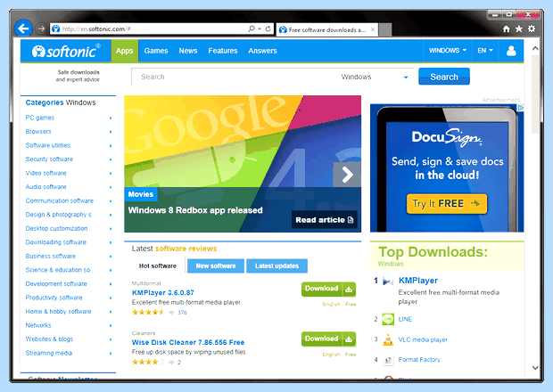Click the browser Back arrow button
553x392 pixels.
pyautogui.click(x=23, y=29)
